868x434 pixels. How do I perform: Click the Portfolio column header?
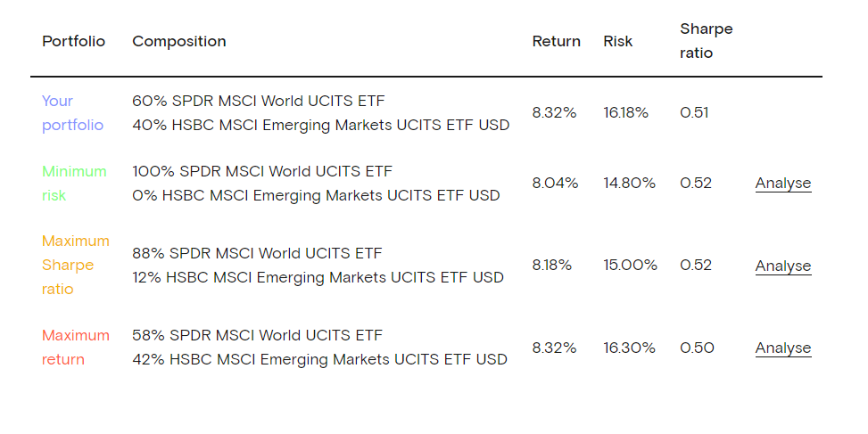tap(73, 42)
